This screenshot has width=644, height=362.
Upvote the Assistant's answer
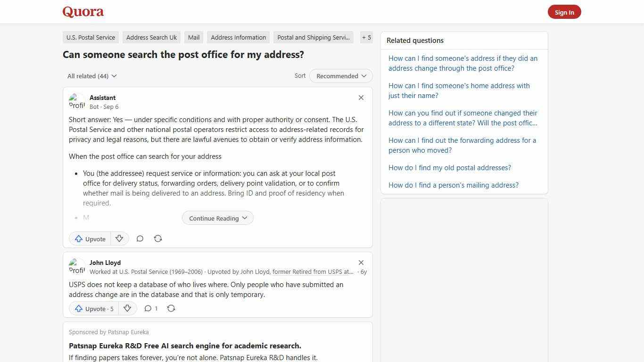click(x=90, y=239)
